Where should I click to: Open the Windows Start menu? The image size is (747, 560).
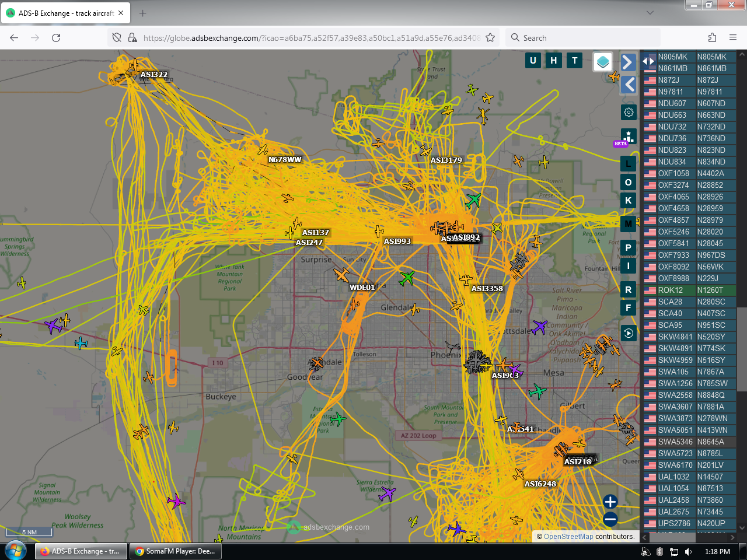coord(16,551)
